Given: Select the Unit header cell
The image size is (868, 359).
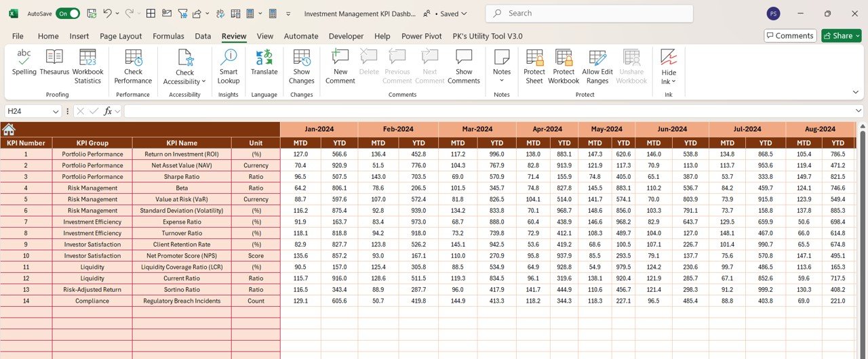Looking at the screenshot, I should pyautogui.click(x=256, y=143).
